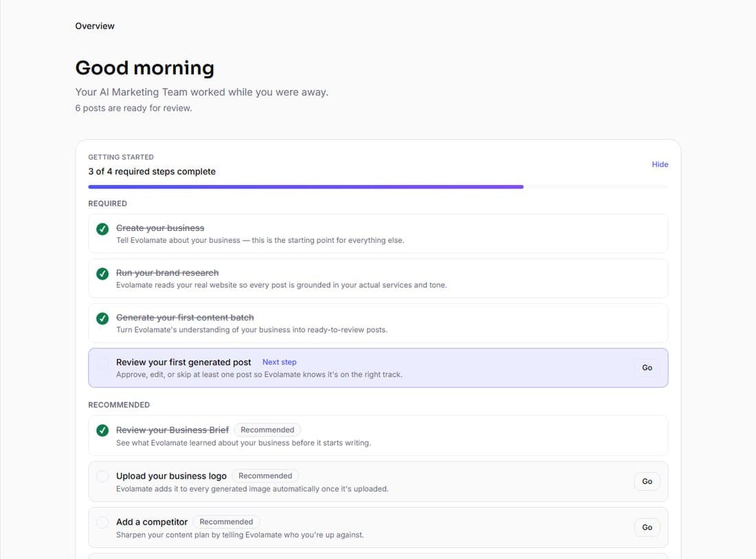Go to Upload your business logo
Viewport: 756px width, 559px height.
point(647,481)
